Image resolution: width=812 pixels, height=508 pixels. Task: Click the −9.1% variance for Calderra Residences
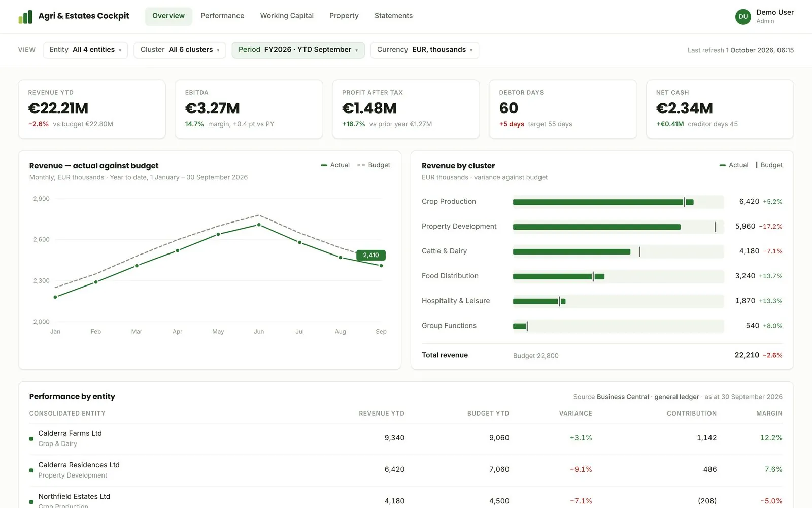point(581,469)
